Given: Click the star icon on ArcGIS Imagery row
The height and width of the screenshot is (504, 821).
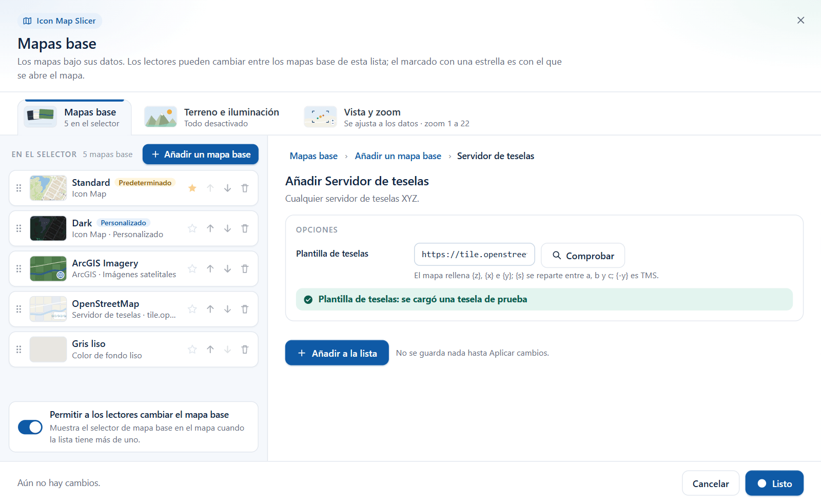Looking at the screenshot, I should coord(192,268).
